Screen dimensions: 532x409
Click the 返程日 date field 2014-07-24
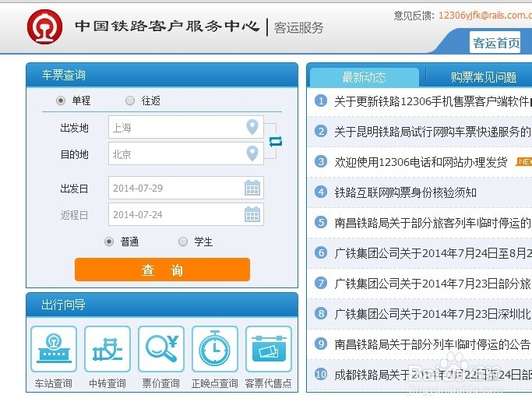point(186,214)
